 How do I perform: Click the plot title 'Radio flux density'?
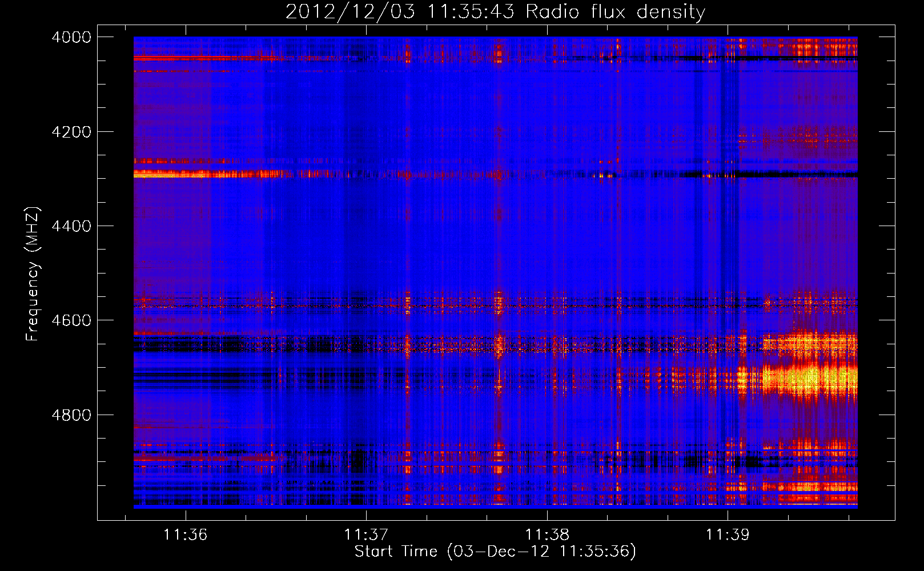pyautogui.click(x=616, y=12)
